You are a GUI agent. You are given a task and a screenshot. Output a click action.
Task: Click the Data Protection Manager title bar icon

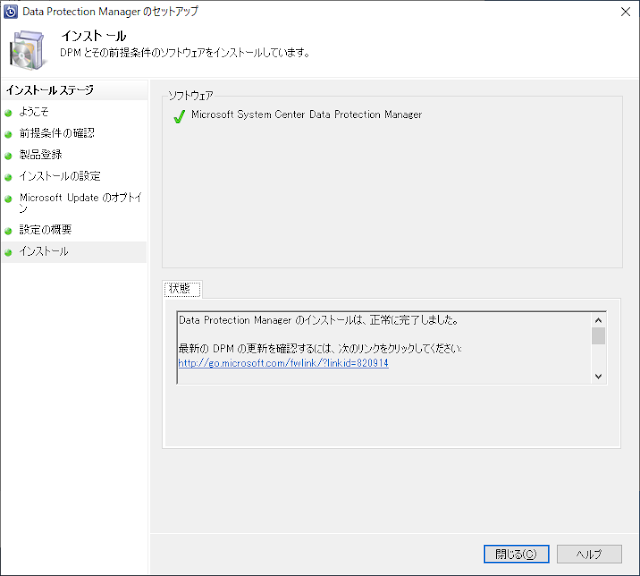point(10,12)
